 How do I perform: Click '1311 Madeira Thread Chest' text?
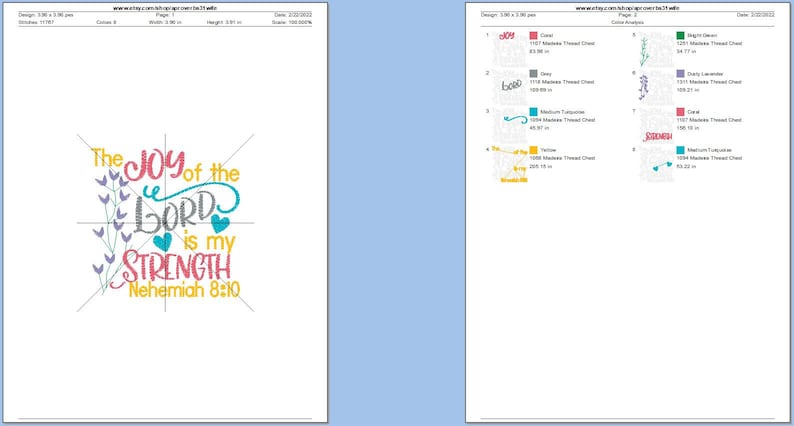709,82
